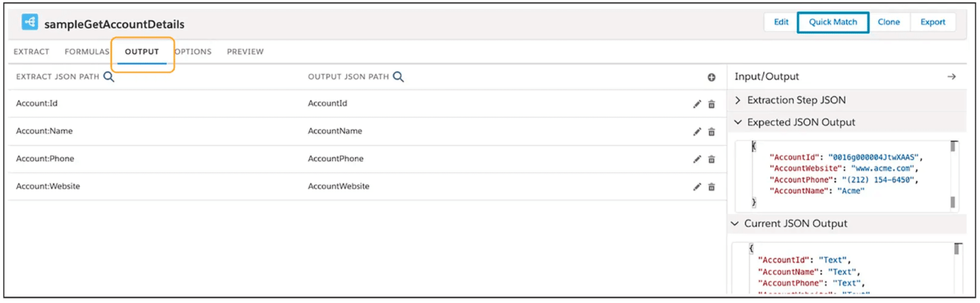Click the pencil edit icon for Account:Id row
980x303 pixels.
[697, 104]
